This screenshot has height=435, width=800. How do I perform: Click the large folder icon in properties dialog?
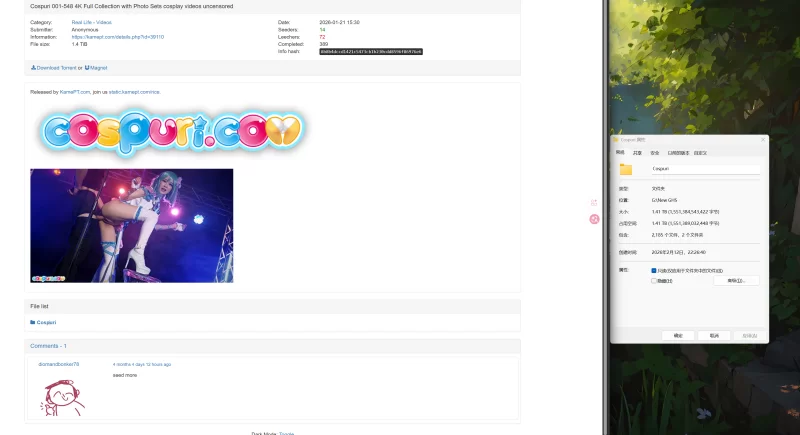626,169
